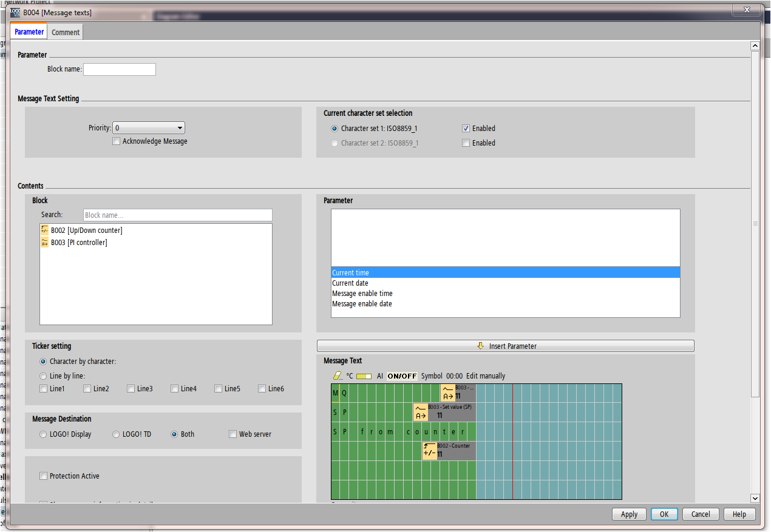Select LOGO! Display as message destination
The height and width of the screenshot is (532, 771).
[x=43, y=434]
